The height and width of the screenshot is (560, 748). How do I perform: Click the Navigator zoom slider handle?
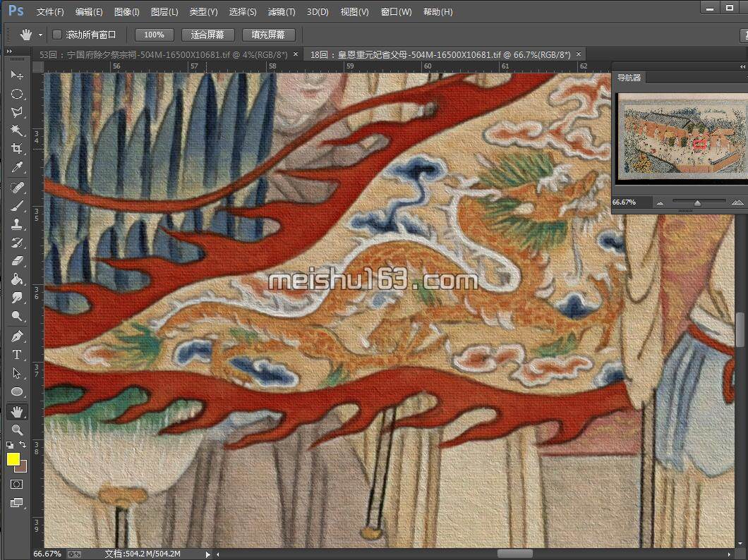tap(697, 203)
